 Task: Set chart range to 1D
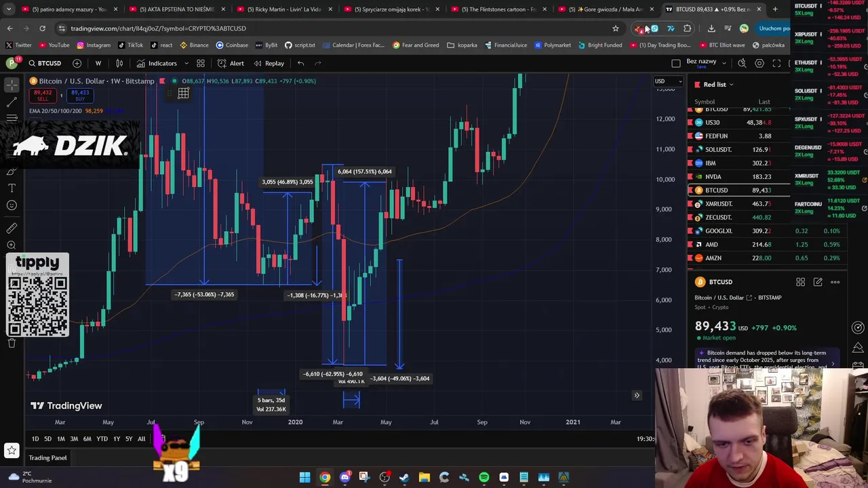(x=35, y=439)
